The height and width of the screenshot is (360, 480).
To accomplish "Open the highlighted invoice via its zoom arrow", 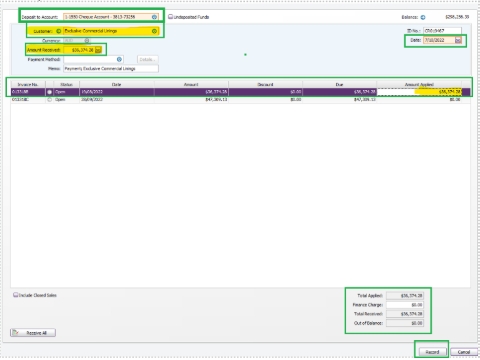I will click(49, 92).
